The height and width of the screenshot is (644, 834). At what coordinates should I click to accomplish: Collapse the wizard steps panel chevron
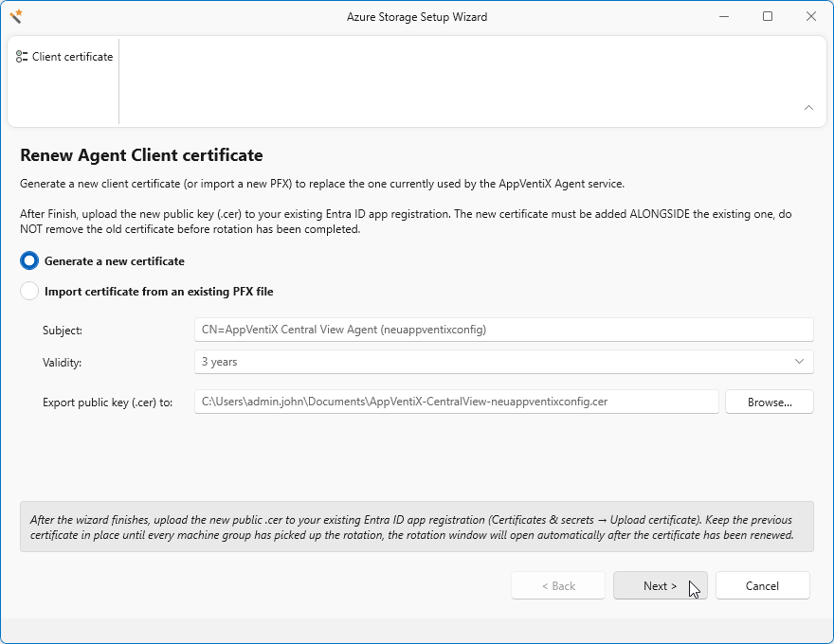coord(808,107)
